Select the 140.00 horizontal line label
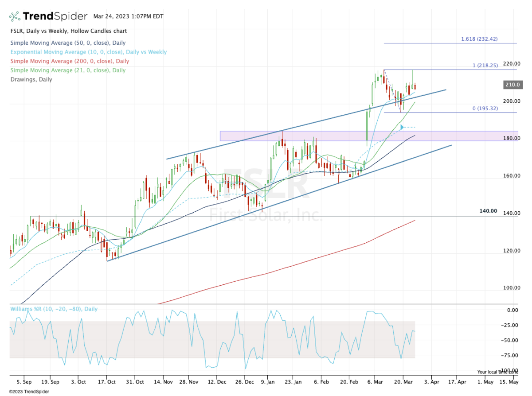Viewport: 532px width, 396px height. pyautogui.click(x=488, y=211)
